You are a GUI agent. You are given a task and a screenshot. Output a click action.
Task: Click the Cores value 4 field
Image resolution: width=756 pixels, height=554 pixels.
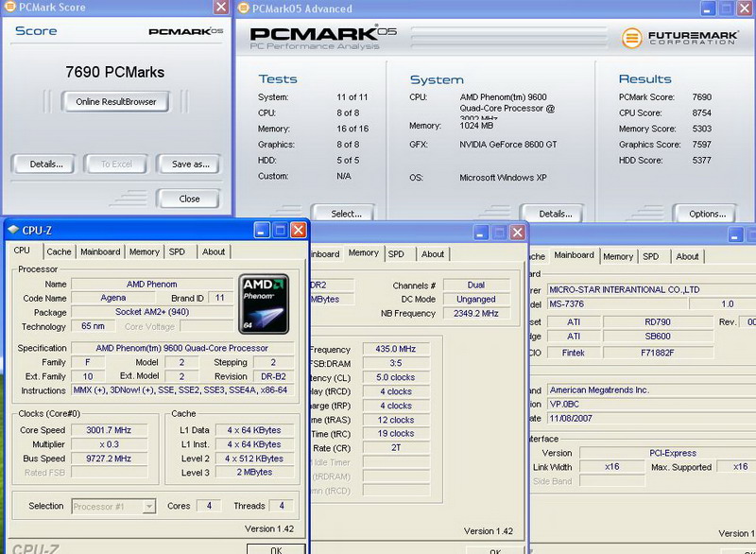[209, 506]
